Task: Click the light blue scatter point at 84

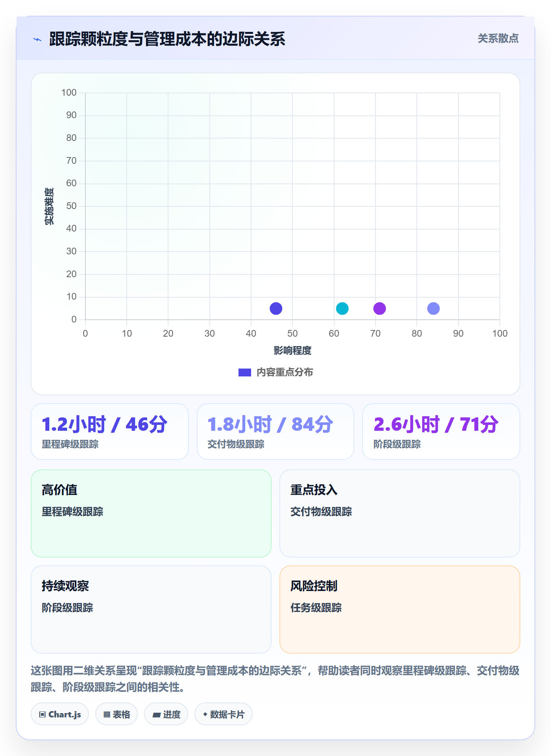Action: (x=433, y=308)
